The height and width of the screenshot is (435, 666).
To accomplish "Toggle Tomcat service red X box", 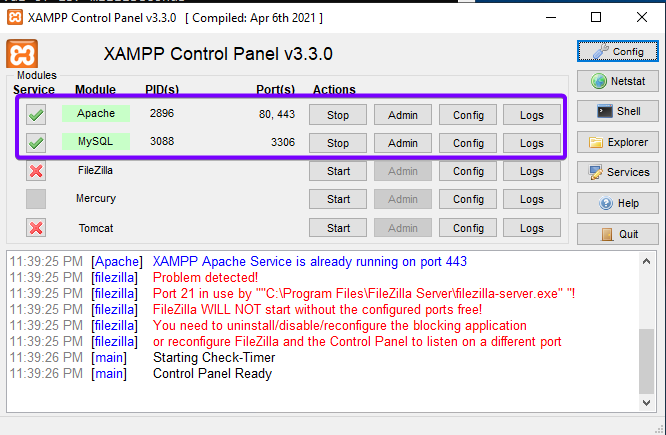I will coord(36,228).
